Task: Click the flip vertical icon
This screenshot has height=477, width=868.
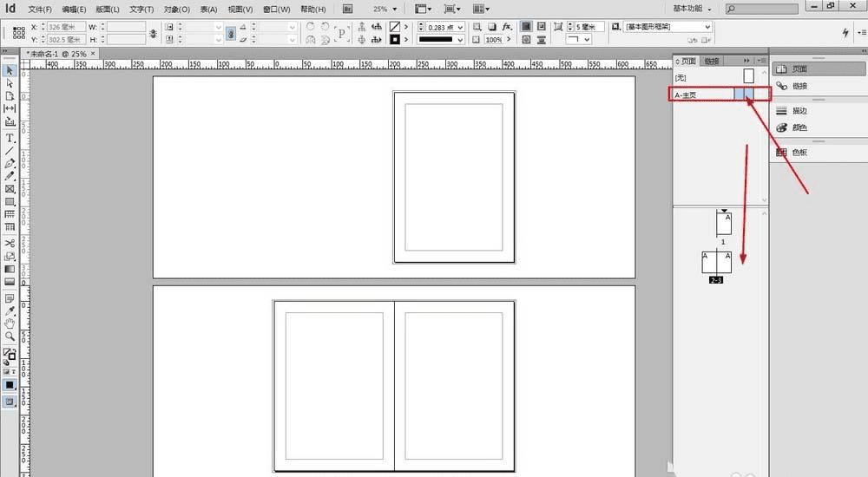Action: [325, 40]
